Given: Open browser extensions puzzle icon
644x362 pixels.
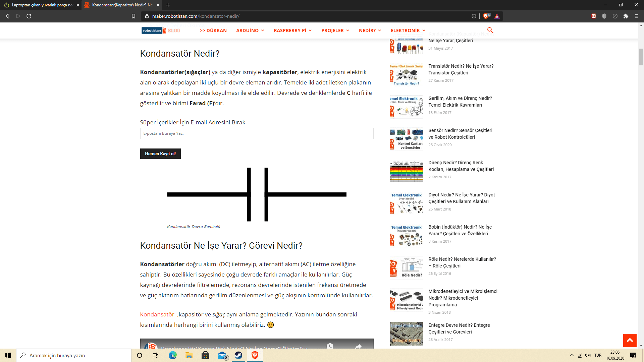Looking at the screenshot, I should 626,16.
